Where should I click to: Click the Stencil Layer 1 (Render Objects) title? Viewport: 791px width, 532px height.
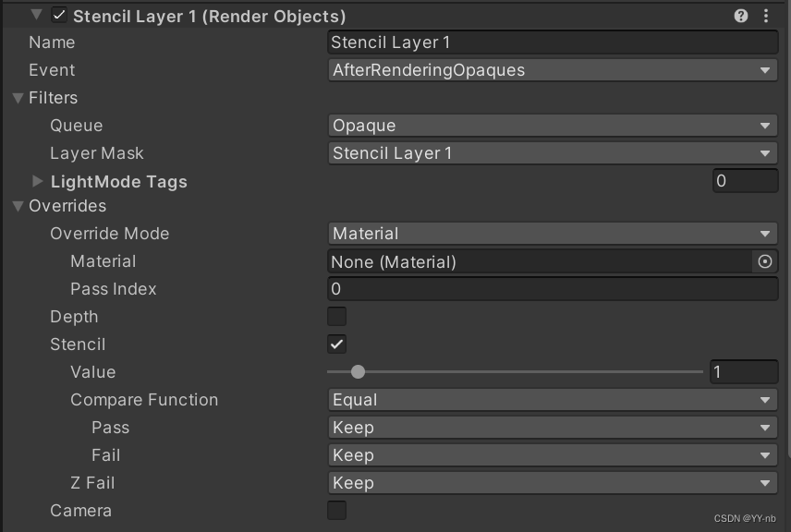pyautogui.click(x=210, y=16)
